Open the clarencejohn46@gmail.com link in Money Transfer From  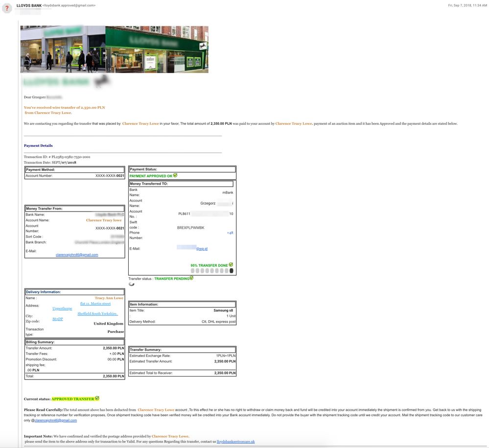click(77, 255)
